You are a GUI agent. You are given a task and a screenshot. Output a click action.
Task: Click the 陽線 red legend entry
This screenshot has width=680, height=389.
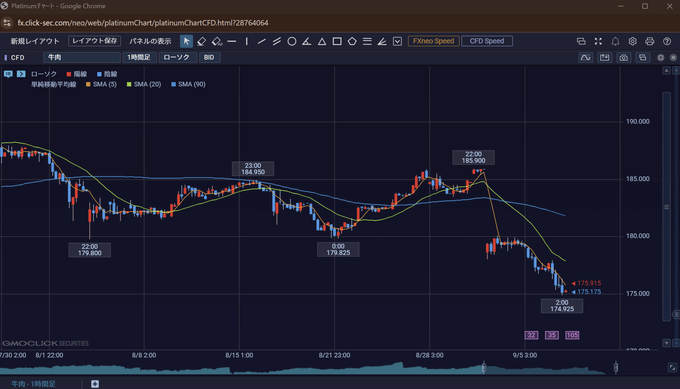(x=77, y=74)
